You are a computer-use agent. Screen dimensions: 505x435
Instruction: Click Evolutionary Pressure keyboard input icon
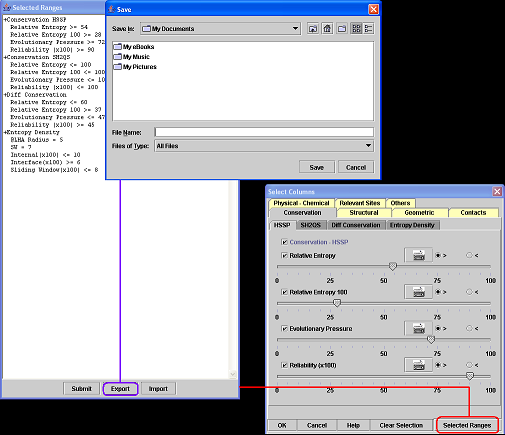[x=419, y=329]
